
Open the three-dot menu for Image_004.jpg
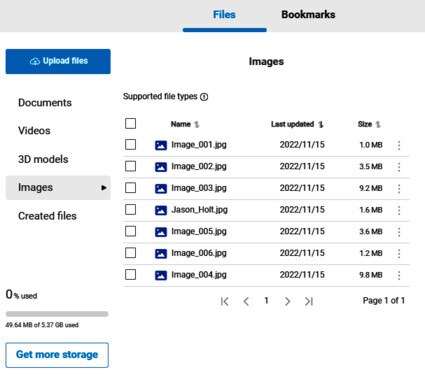[399, 275]
